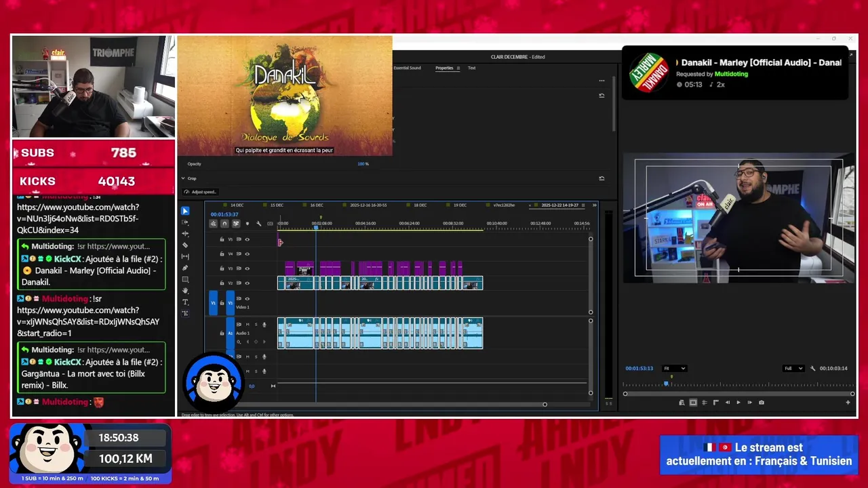
Task: Select the Slip tool
Action: [x=185, y=257]
